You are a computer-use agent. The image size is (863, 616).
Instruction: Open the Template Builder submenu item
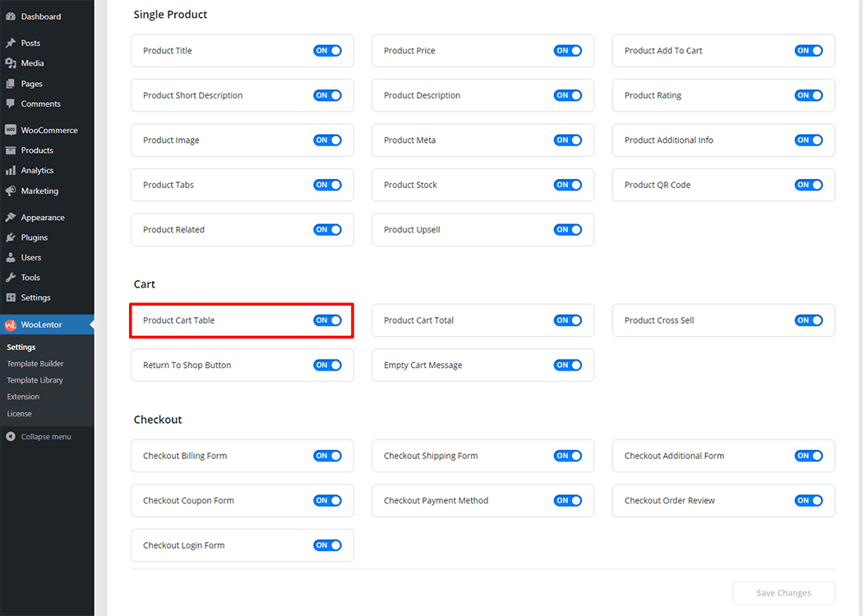(x=35, y=364)
